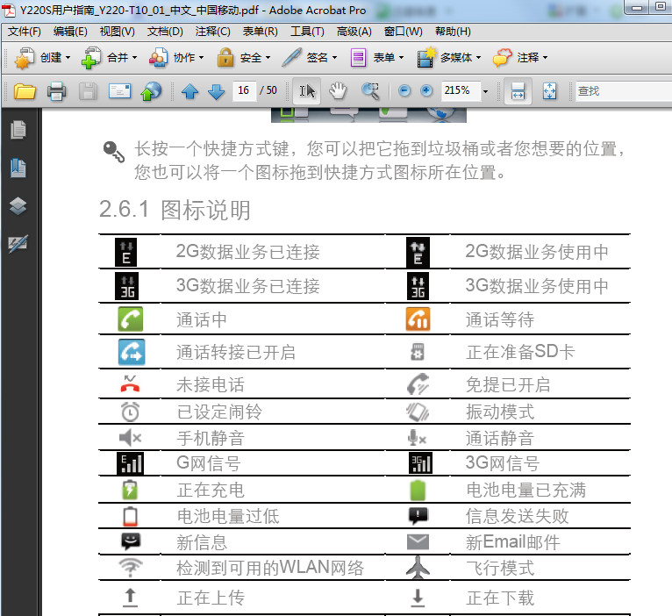Click the text 信息发送失败

[518, 516]
